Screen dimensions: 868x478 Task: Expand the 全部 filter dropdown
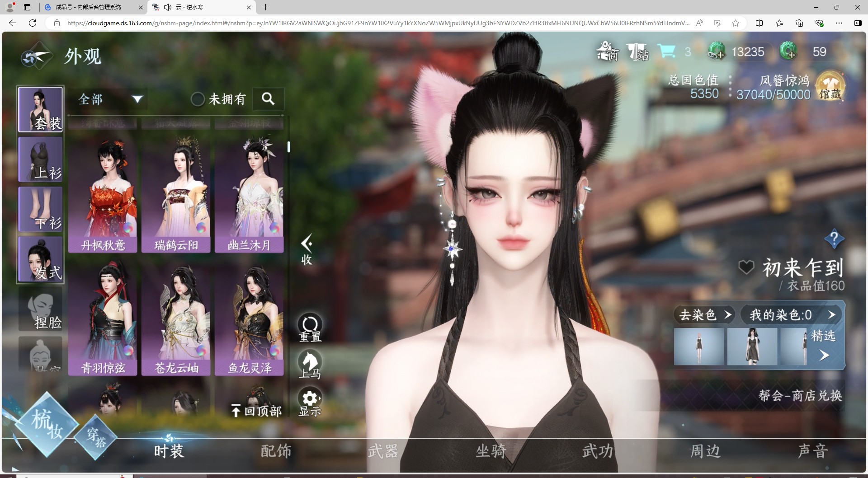111,99
